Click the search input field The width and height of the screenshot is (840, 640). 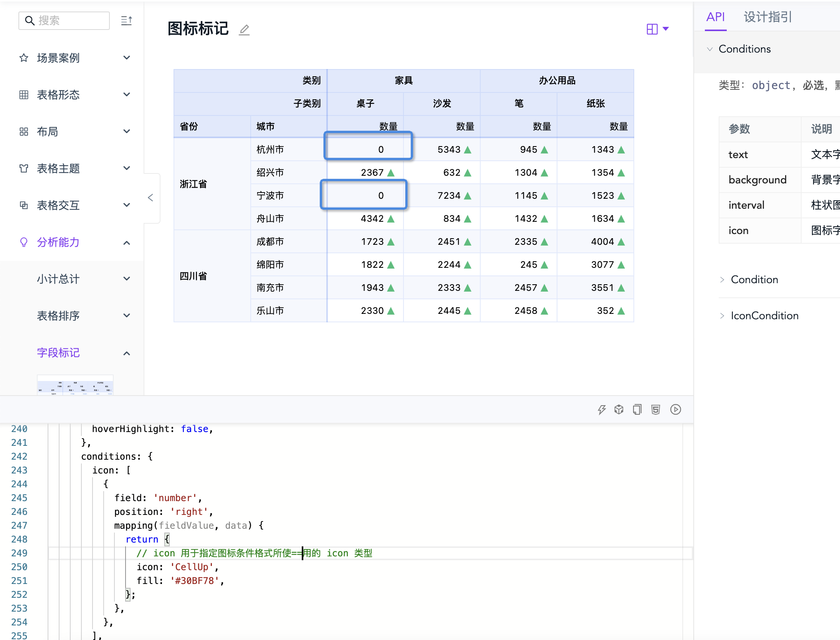[x=64, y=20]
